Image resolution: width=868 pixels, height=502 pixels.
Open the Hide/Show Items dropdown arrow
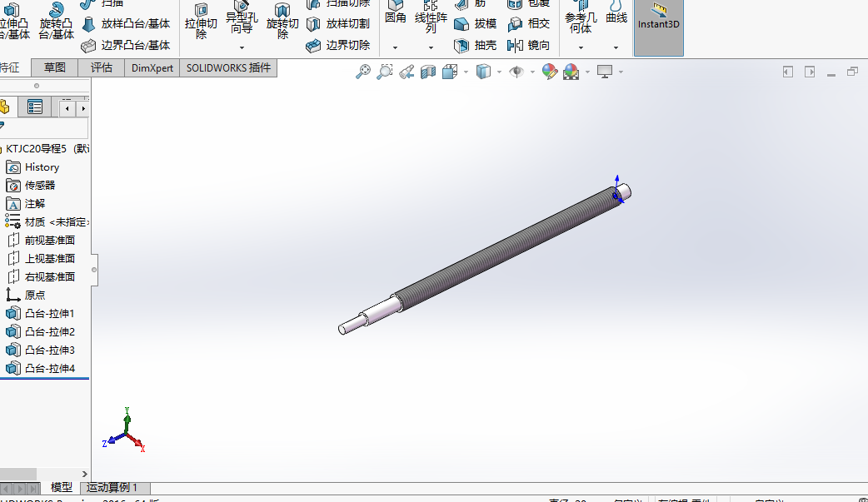pos(532,72)
